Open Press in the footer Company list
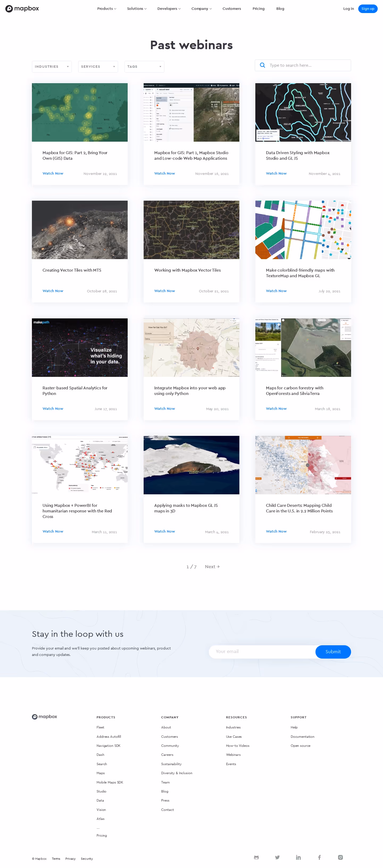 (x=165, y=800)
